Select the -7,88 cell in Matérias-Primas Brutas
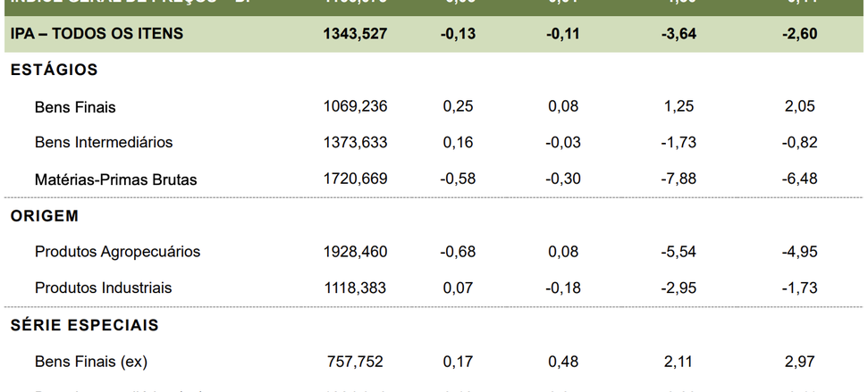Viewport: 868px width, 392px height. [676, 179]
